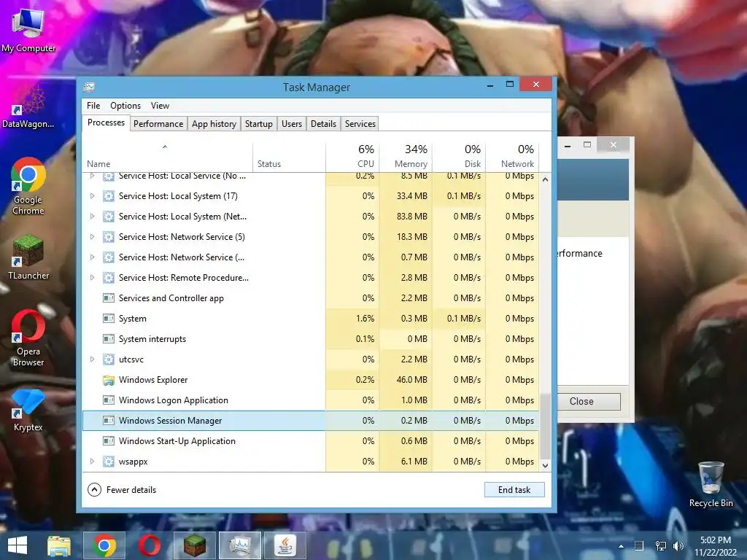Sort by the Disk column header
This screenshot has height=560, width=747.
[x=460, y=157]
